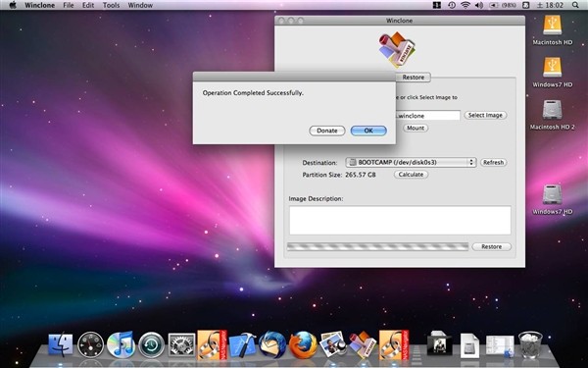Select the orange Windows7 HD USB drive
The height and width of the screenshot is (368, 588).
(x=553, y=73)
